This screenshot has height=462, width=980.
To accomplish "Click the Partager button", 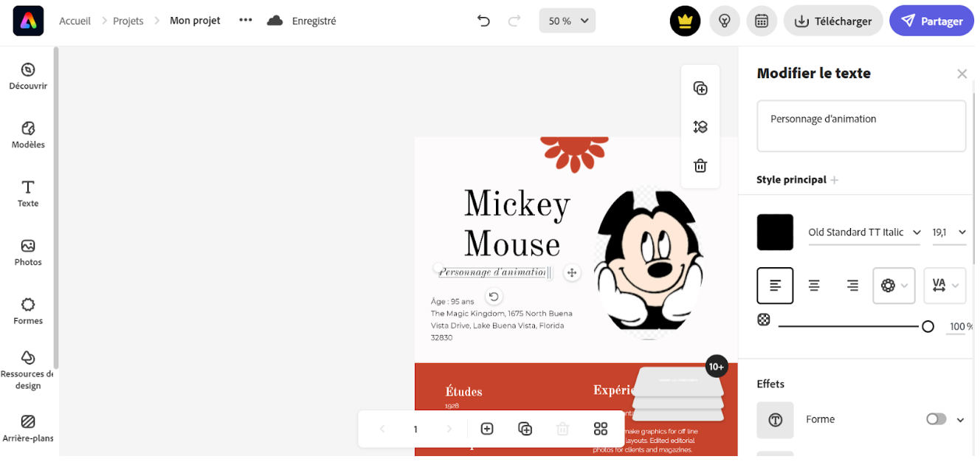I will click(x=932, y=21).
